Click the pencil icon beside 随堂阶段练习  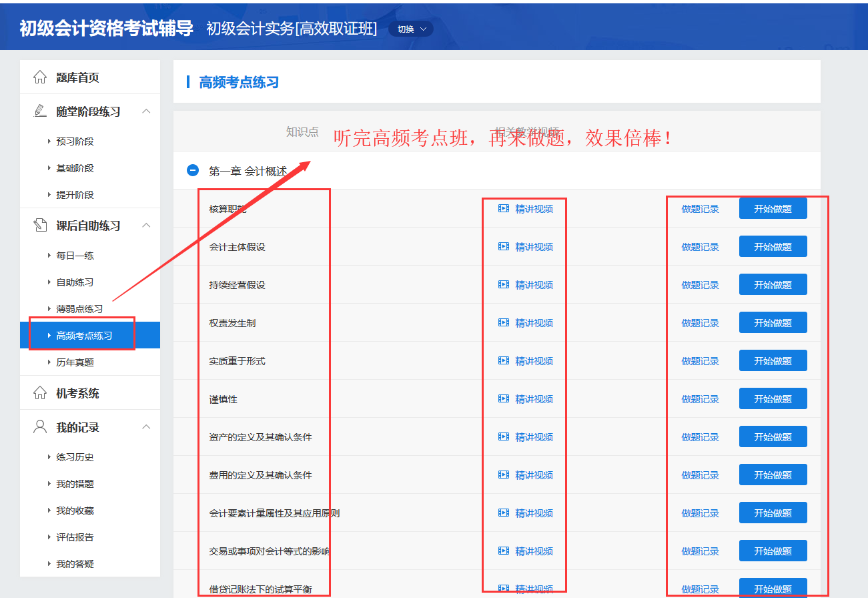point(40,111)
